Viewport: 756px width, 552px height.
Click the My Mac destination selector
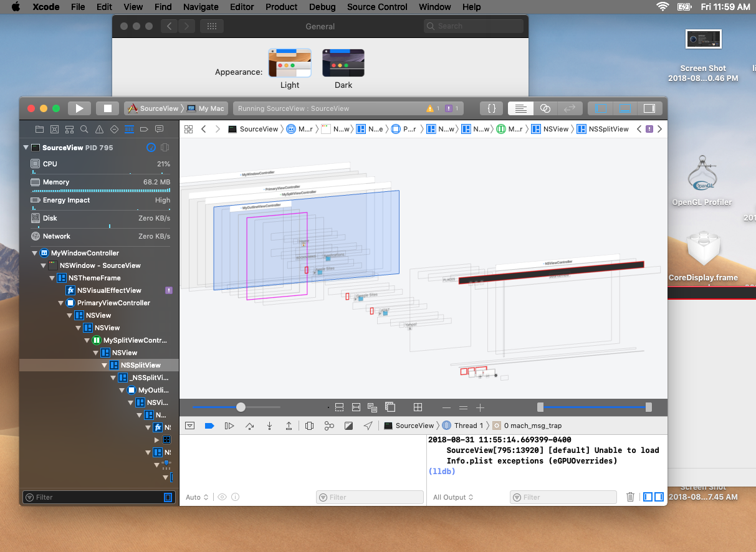pyautogui.click(x=206, y=108)
